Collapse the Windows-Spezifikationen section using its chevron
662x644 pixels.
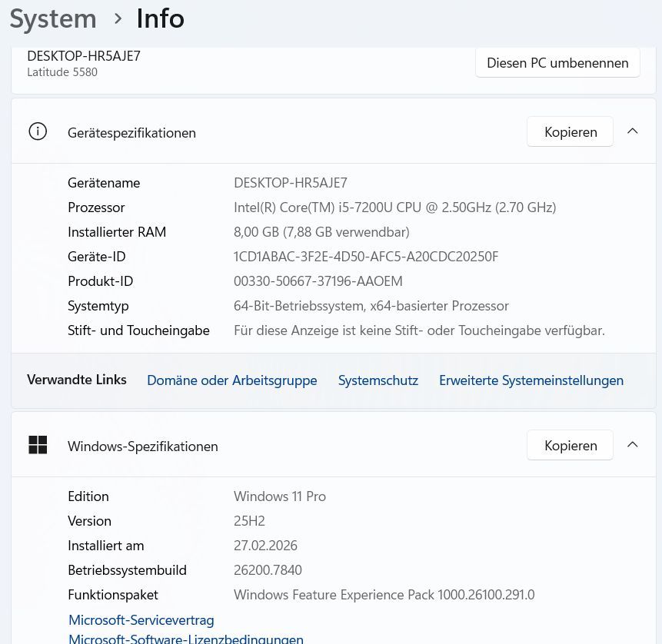pos(633,445)
